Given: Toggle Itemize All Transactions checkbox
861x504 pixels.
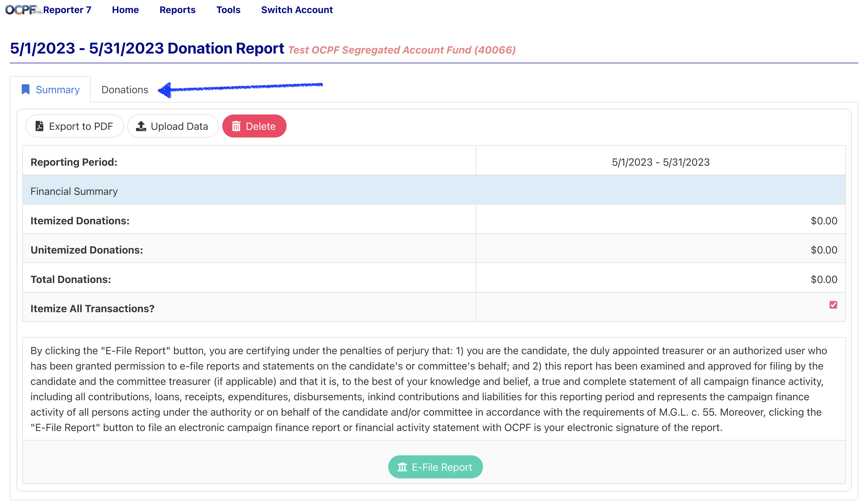Looking at the screenshot, I should (833, 305).
